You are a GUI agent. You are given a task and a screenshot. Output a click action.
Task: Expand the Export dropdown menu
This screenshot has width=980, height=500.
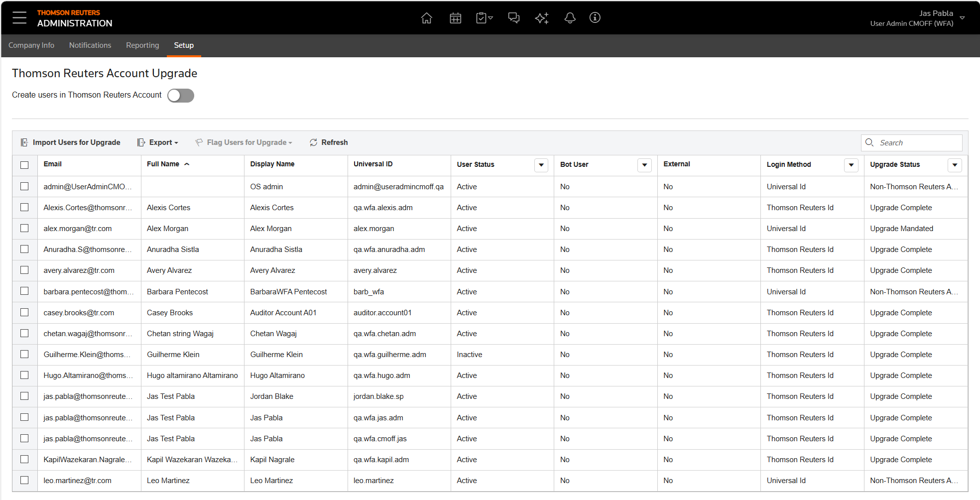tap(158, 142)
